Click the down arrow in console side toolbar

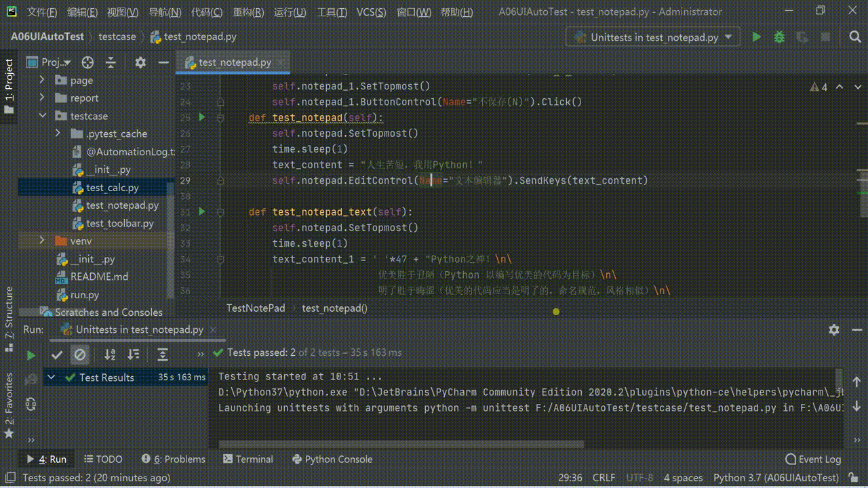pyautogui.click(x=856, y=407)
